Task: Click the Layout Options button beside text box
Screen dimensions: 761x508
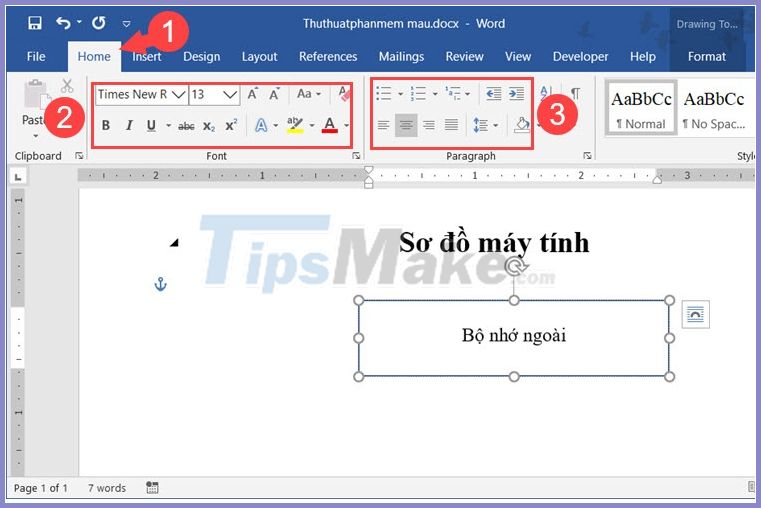Action: [x=695, y=314]
